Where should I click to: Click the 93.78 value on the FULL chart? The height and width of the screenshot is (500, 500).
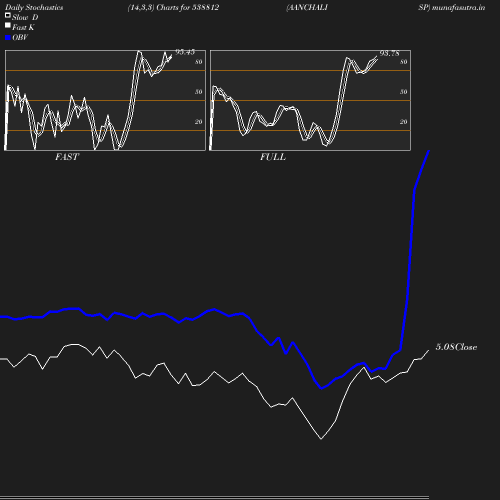[390, 53]
